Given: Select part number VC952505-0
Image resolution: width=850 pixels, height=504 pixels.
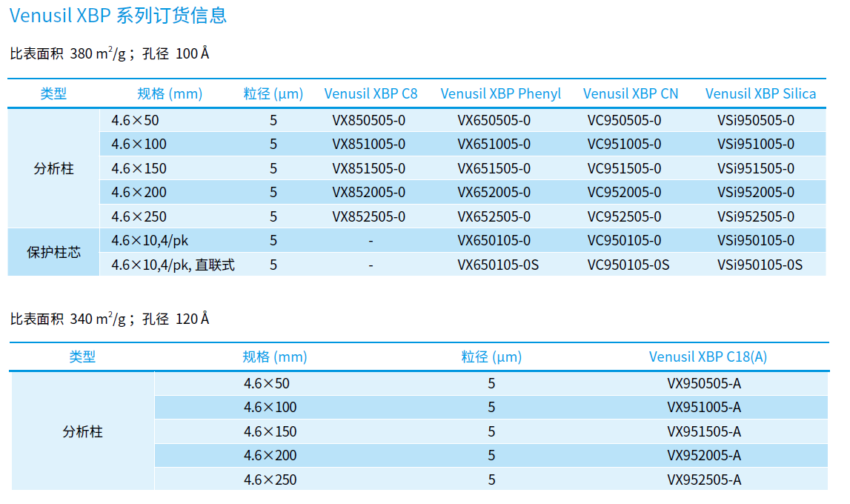Looking at the screenshot, I should (x=625, y=216).
